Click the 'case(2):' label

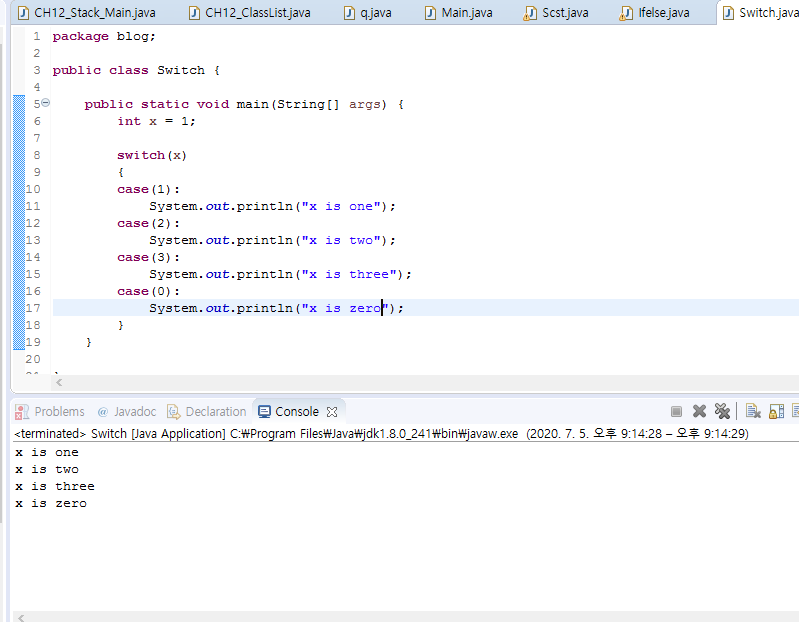(148, 224)
